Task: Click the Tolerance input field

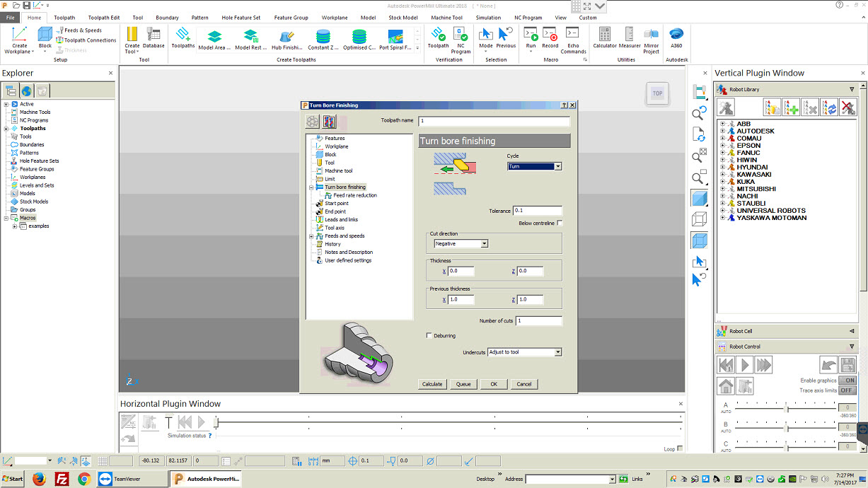Action: click(x=538, y=211)
